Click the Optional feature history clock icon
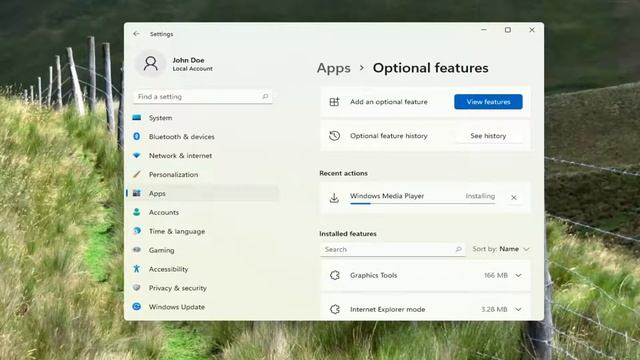 (334, 136)
